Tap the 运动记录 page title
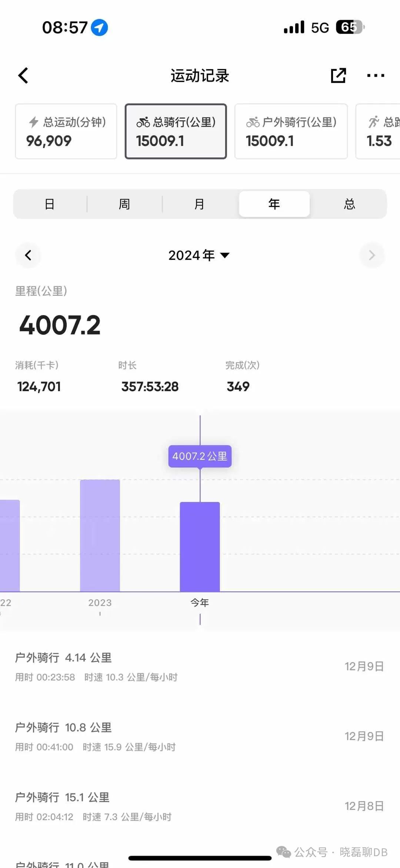The height and width of the screenshot is (868, 400). click(200, 76)
